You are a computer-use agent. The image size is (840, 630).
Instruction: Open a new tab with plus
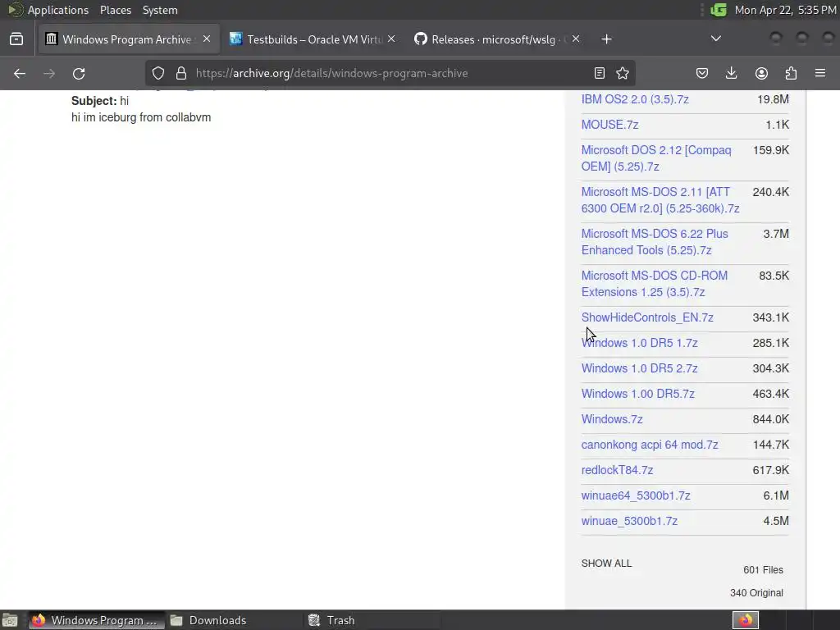[606, 39]
